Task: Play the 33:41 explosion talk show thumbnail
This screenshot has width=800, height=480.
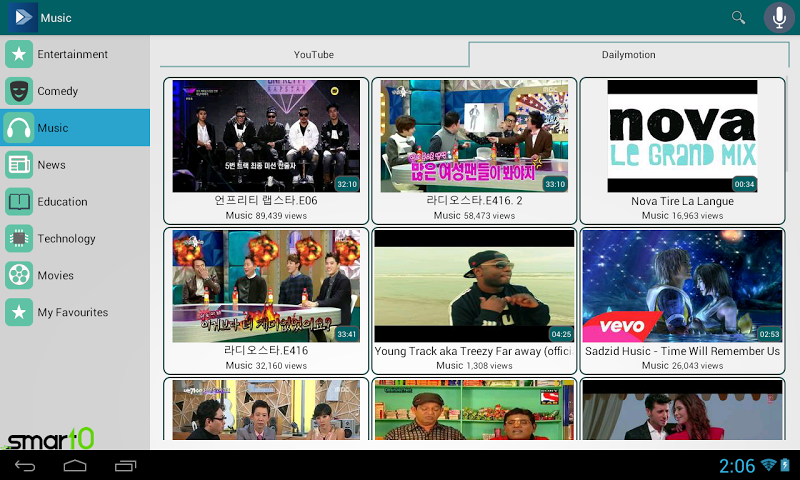Action: coord(266,286)
